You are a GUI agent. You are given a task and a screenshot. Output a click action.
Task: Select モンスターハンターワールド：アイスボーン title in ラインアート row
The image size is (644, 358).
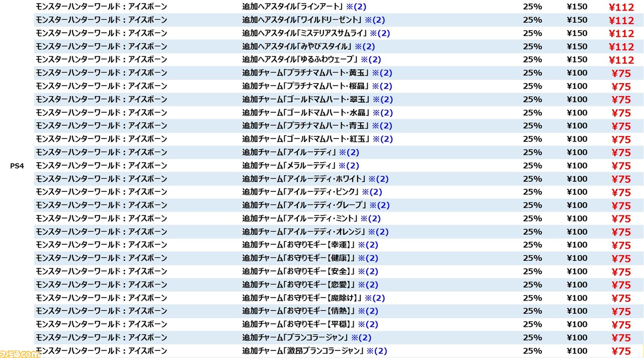pos(102,7)
